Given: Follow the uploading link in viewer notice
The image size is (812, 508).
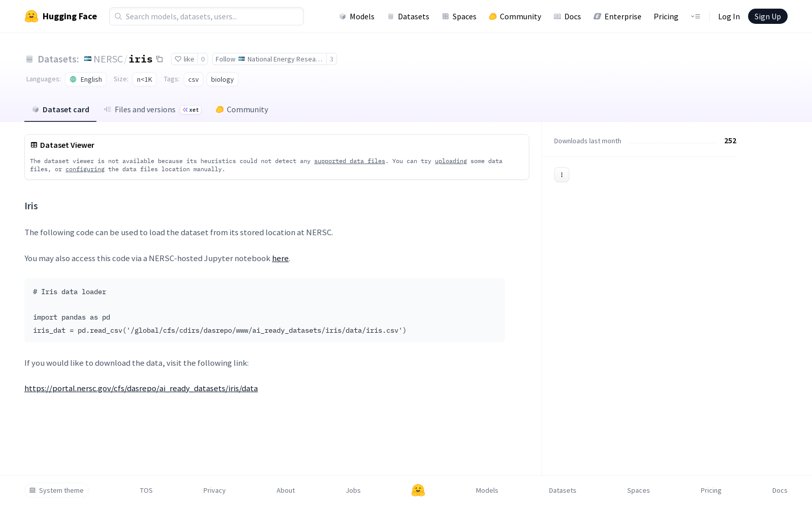Looking at the screenshot, I should tap(451, 161).
